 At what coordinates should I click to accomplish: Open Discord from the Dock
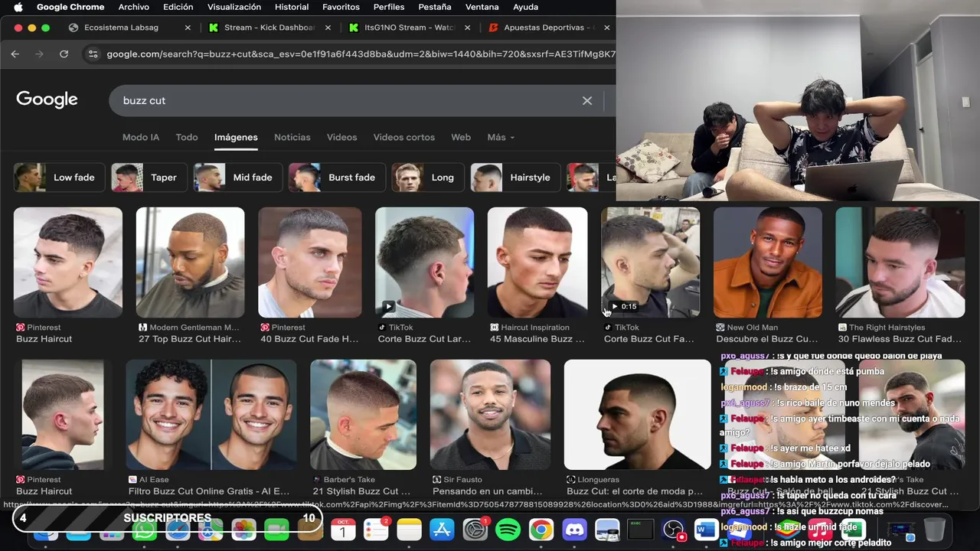[574, 529]
